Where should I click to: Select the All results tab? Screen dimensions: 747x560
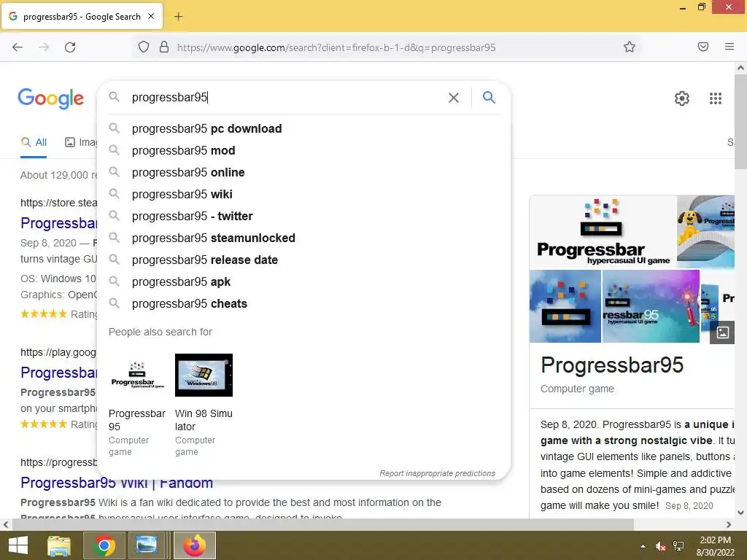click(34, 142)
